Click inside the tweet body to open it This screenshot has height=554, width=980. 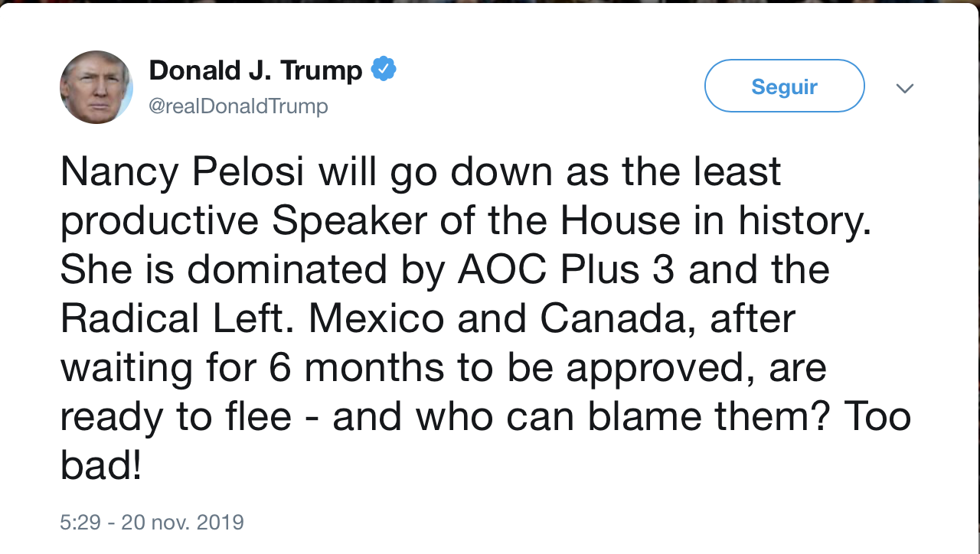(x=459, y=318)
